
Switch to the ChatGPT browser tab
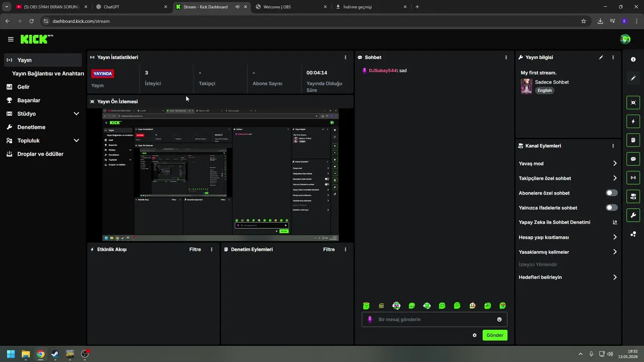pos(131,7)
